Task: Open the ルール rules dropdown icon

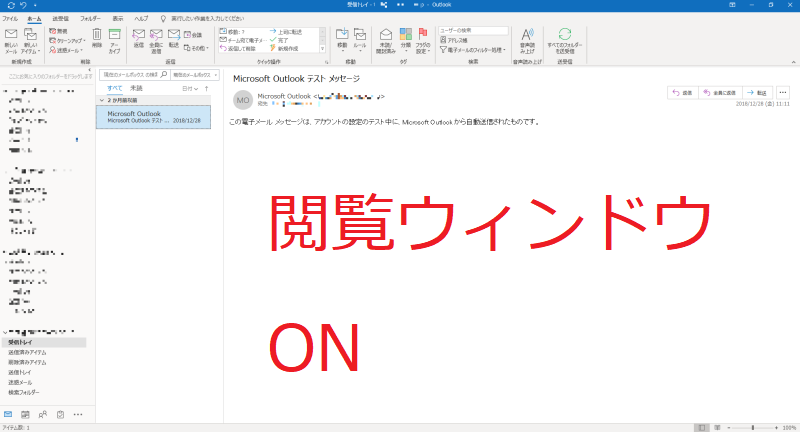Action: coord(360,40)
